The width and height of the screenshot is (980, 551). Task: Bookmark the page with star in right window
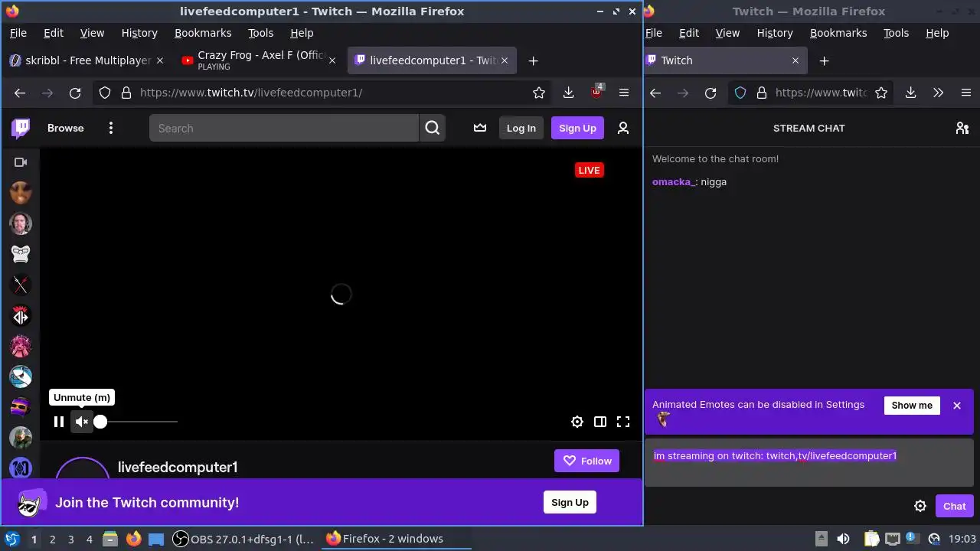point(881,93)
